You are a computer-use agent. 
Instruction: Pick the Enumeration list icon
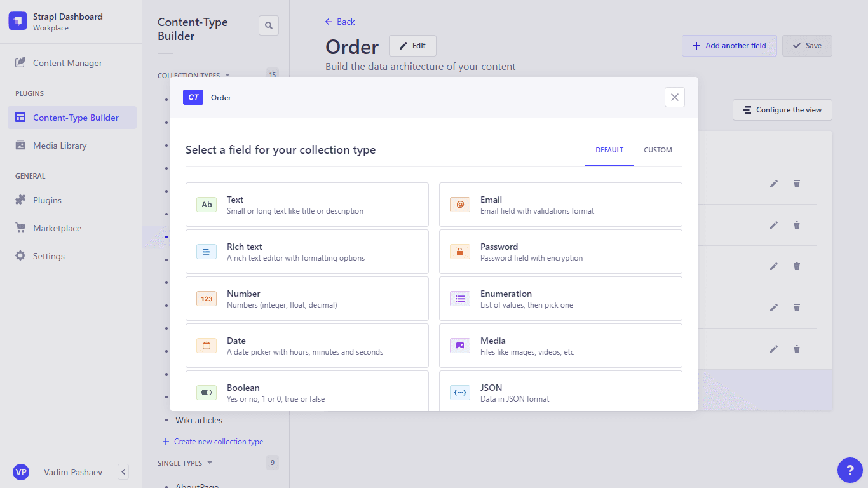(460, 299)
